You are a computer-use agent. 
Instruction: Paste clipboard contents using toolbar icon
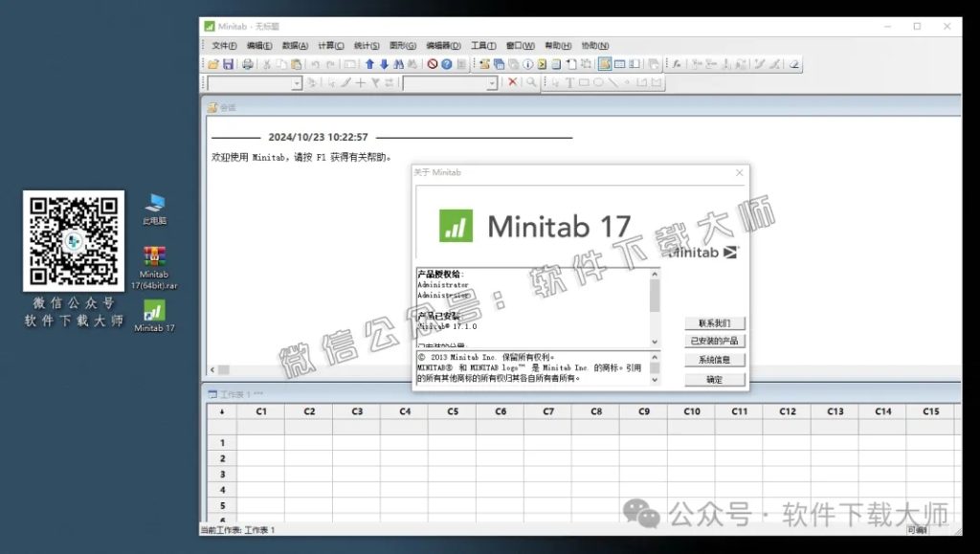295,64
